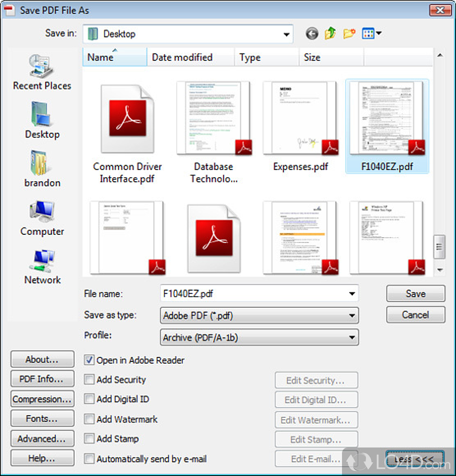
Task: Open Computer in the places sidebar
Action: click(x=42, y=218)
